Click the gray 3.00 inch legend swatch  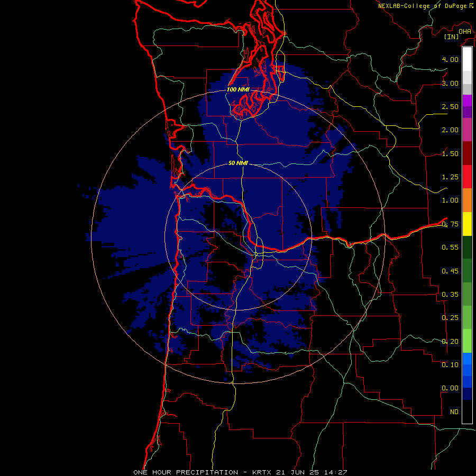tap(467, 89)
